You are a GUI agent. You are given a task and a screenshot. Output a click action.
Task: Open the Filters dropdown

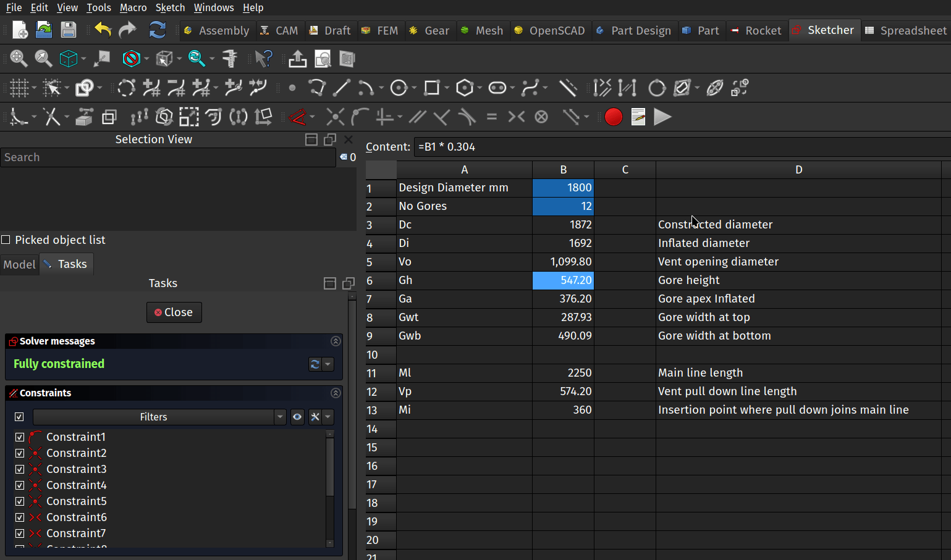280,417
